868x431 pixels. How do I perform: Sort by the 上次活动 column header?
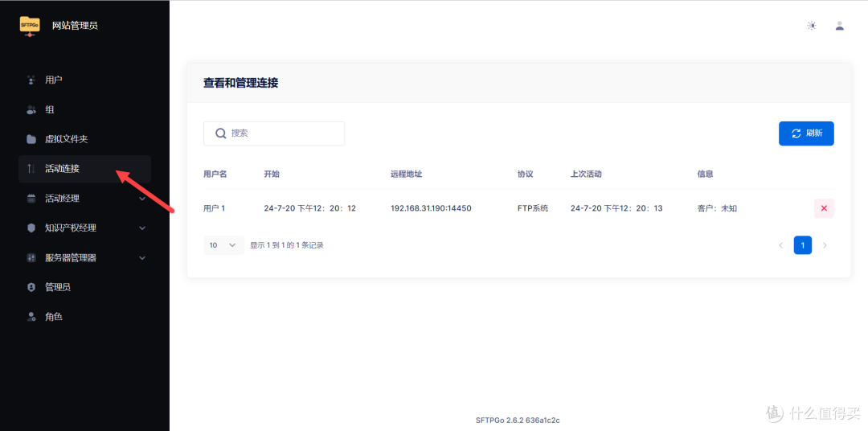(586, 174)
